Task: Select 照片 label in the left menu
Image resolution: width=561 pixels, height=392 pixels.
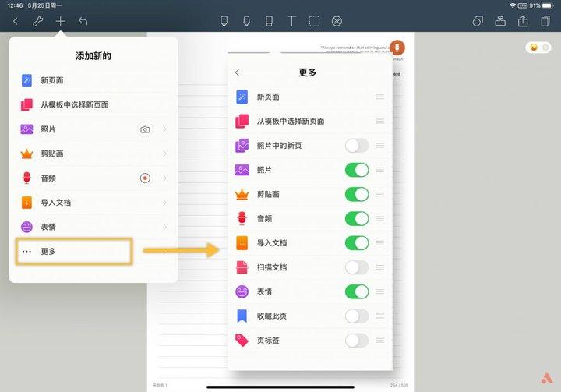Action: (x=48, y=129)
